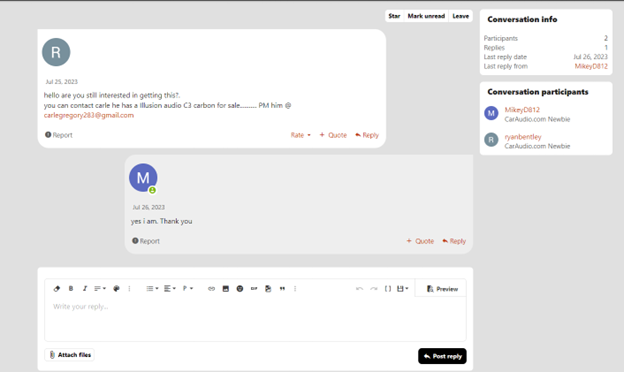This screenshot has height=372, width=624.
Task: Report the 'yes i am' message
Action: [x=146, y=241]
